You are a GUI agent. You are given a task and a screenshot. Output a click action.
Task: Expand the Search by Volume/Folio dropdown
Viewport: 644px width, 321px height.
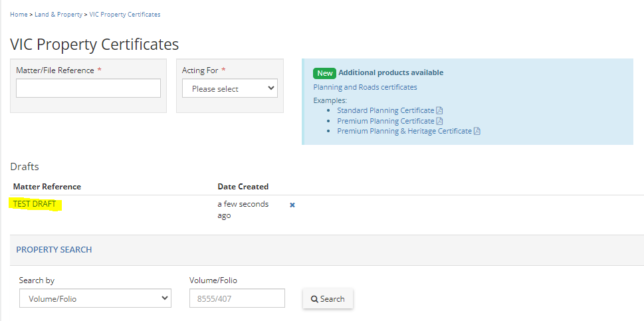(95, 299)
